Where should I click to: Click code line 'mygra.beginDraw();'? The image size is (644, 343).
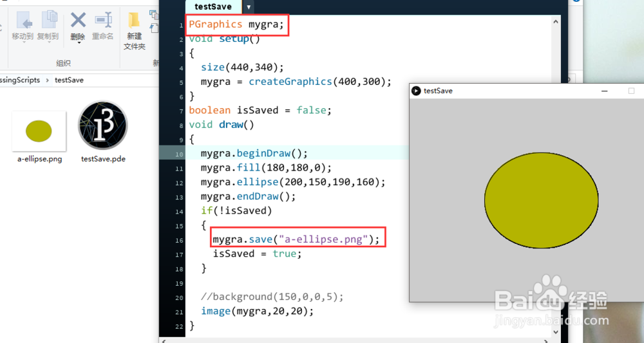[x=254, y=153]
